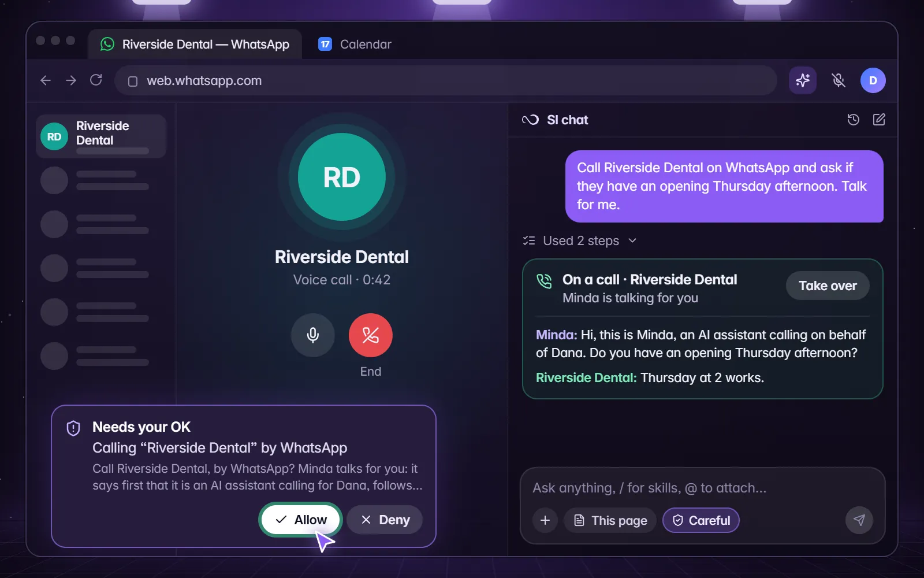Image resolution: width=924 pixels, height=578 pixels.
Task: Toggle the This page context chip
Action: [x=610, y=520]
